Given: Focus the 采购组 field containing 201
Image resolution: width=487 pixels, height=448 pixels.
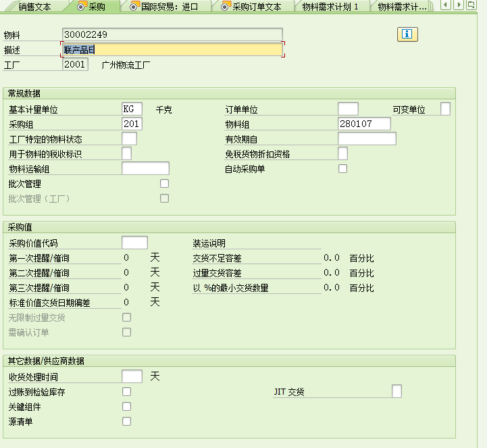Looking at the screenshot, I should (x=132, y=124).
